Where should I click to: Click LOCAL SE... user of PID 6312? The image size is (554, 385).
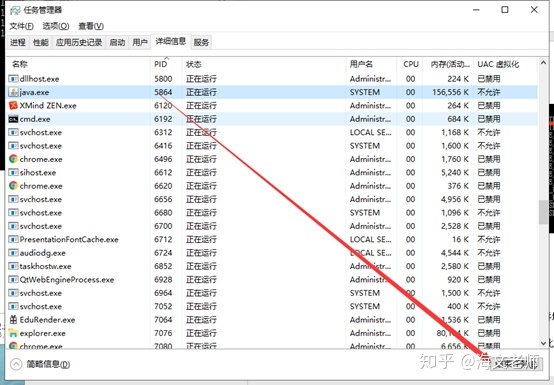pyautogui.click(x=370, y=132)
